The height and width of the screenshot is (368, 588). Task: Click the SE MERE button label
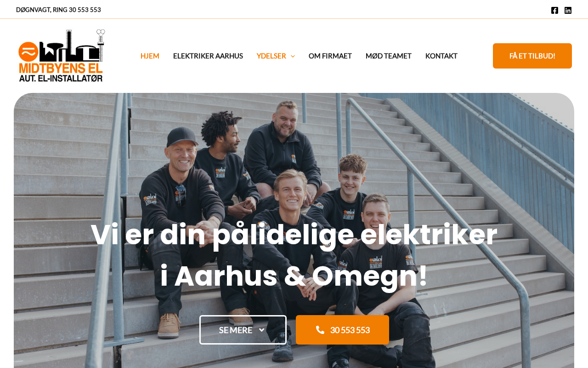(236, 330)
